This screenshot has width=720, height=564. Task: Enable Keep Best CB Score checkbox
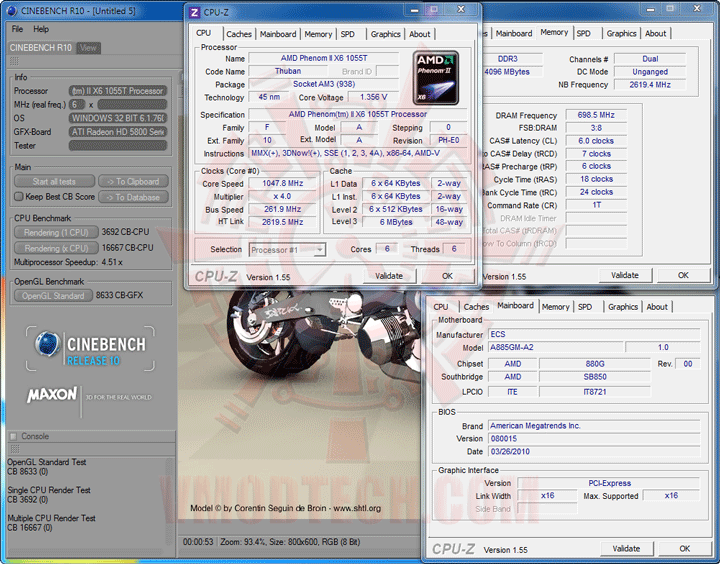pyautogui.click(x=19, y=196)
